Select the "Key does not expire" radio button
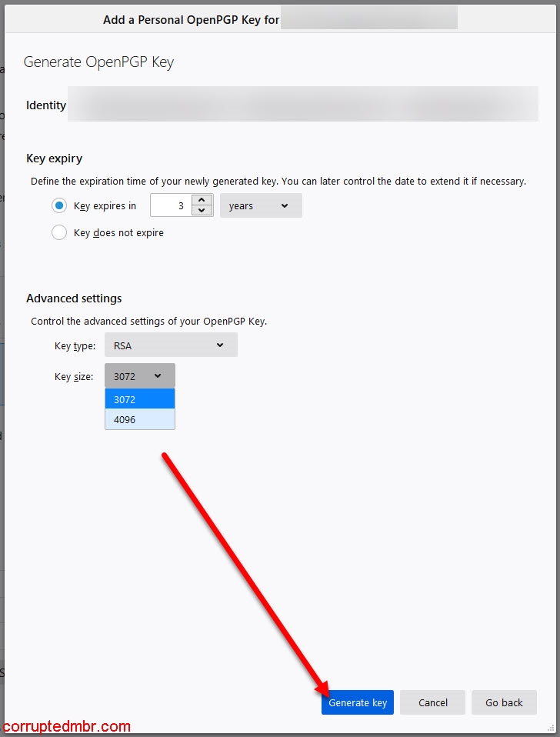Image resolution: width=560 pixels, height=737 pixels. [59, 232]
